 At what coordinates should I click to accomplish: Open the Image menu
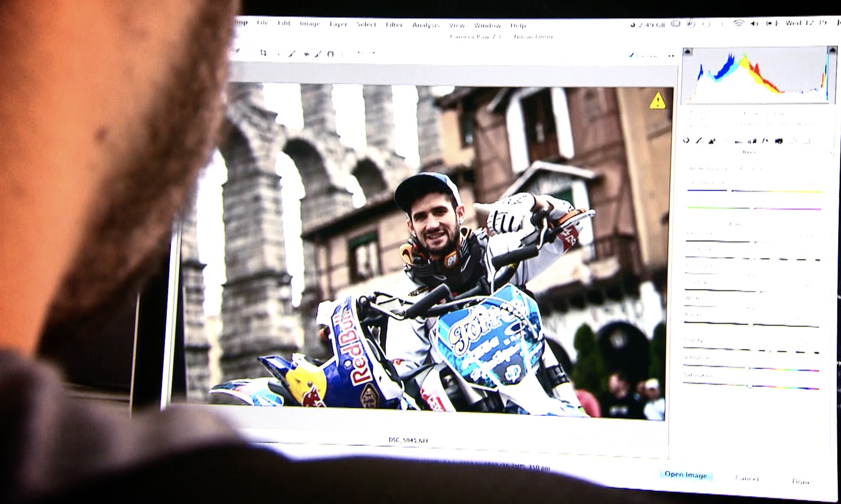(x=310, y=23)
